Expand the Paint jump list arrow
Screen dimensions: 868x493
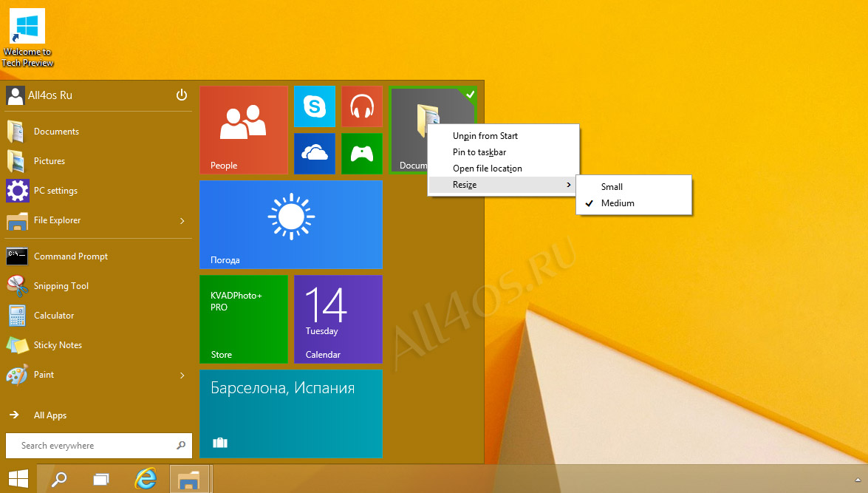point(182,375)
